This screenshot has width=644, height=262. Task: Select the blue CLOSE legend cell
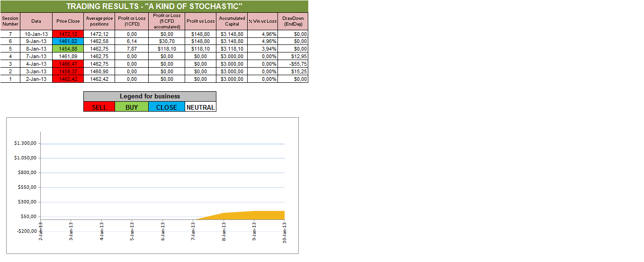coord(167,107)
